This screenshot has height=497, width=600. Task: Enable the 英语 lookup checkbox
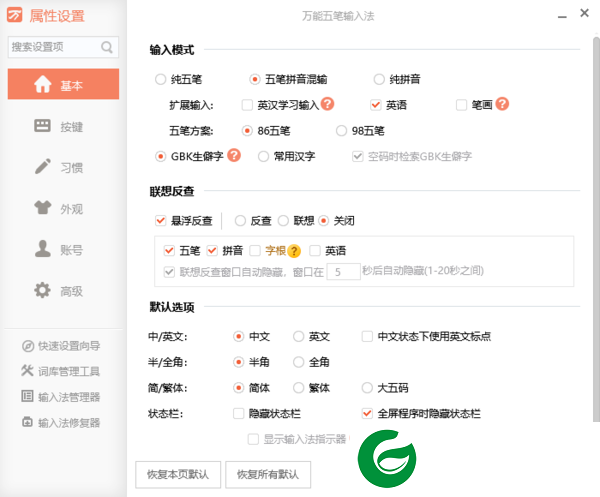click(315, 251)
